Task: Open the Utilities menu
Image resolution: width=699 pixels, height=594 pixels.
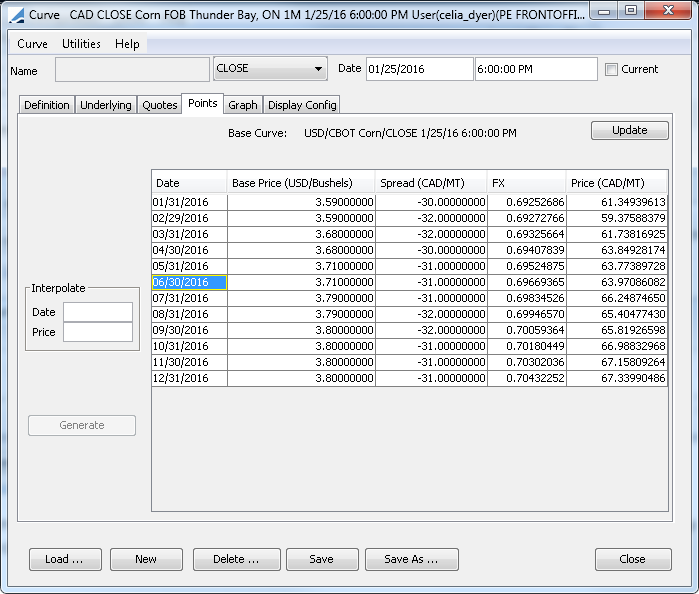Action: [x=81, y=44]
